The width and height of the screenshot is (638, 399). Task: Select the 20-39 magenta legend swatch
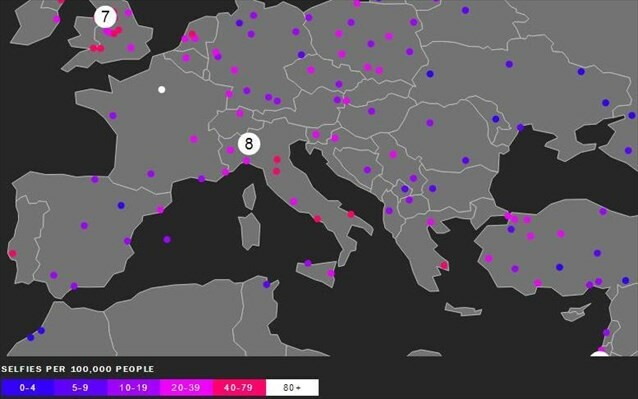point(186,388)
